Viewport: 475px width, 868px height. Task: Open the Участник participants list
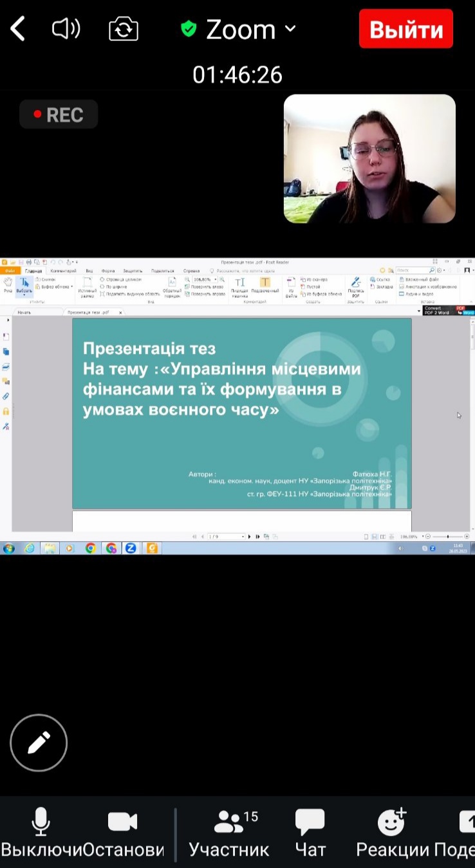click(x=229, y=833)
